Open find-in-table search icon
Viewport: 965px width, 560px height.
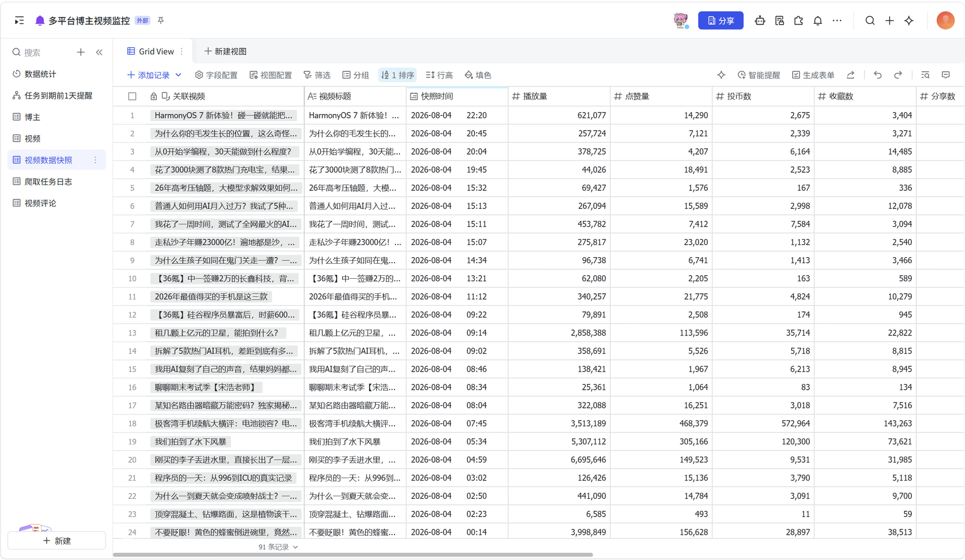click(925, 75)
